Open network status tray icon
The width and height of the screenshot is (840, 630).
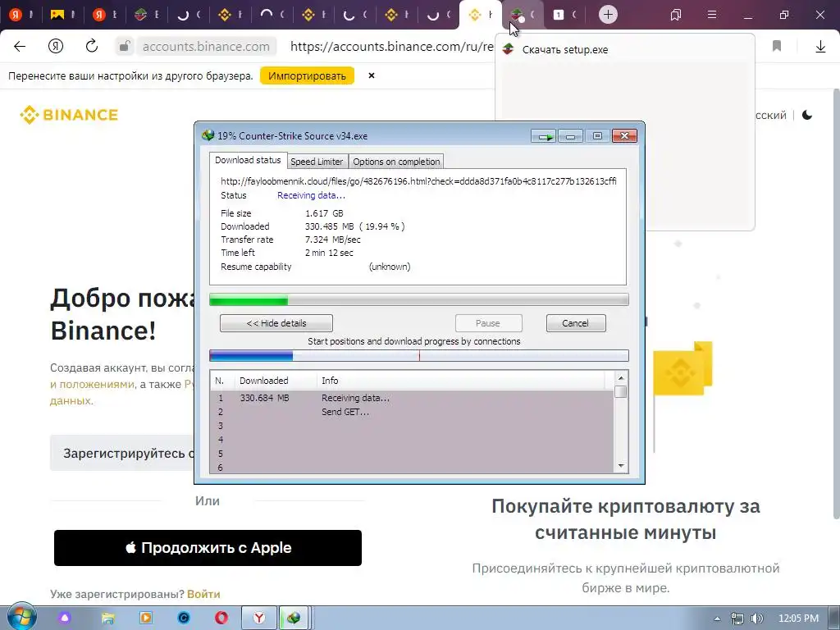coord(737,619)
